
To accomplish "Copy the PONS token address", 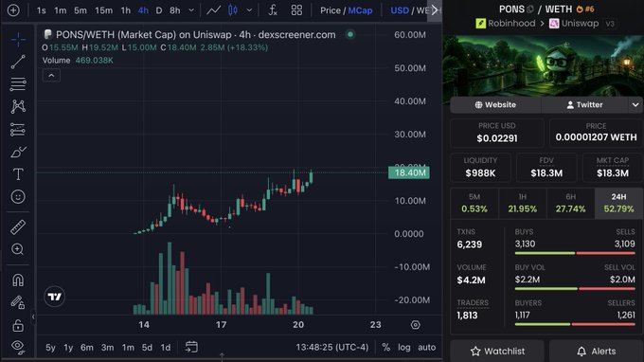I will [530, 9].
